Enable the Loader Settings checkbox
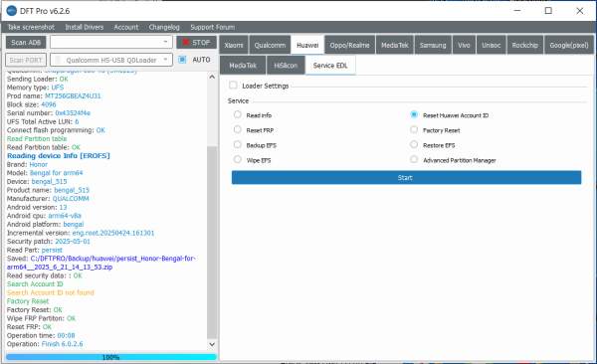 pyautogui.click(x=233, y=85)
